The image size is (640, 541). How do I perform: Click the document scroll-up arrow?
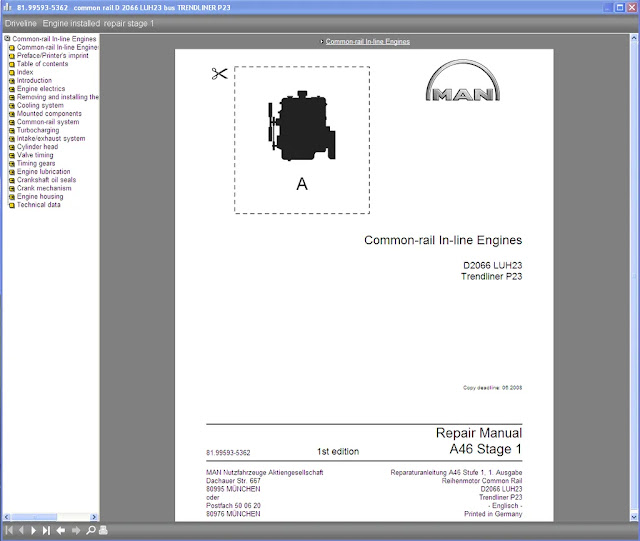click(x=634, y=38)
